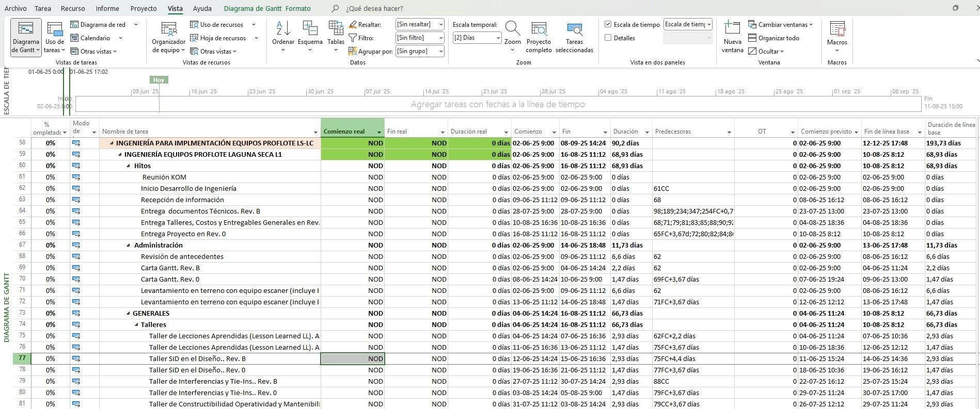Click the Proyecto completo zoom icon
Image resolution: width=980 pixels, height=409 pixels.
(539, 31)
